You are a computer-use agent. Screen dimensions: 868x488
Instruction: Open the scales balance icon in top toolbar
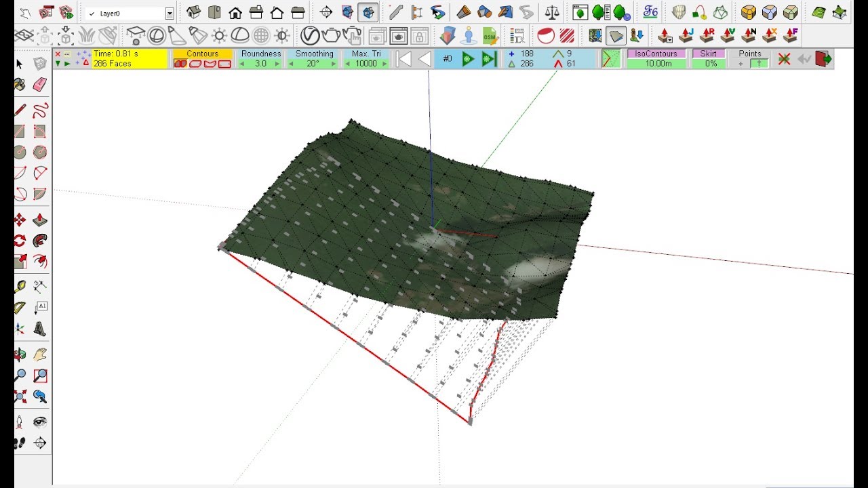(x=553, y=12)
